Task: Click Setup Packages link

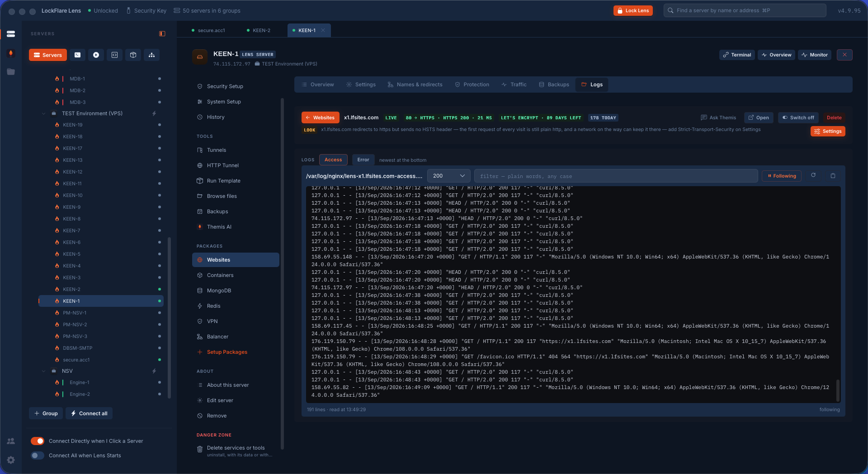Action: tap(227, 352)
